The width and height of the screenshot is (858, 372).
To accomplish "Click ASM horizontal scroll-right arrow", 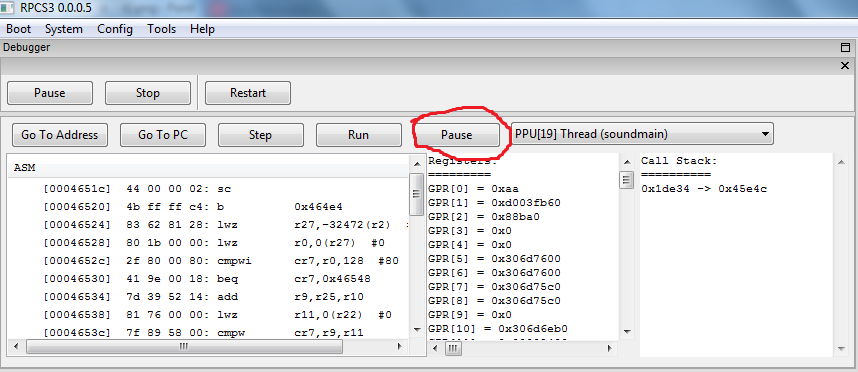I will click(x=401, y=346).
